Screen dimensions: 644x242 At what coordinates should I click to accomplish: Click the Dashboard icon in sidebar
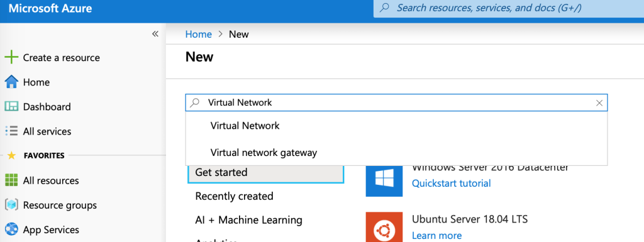coord(11,107)
